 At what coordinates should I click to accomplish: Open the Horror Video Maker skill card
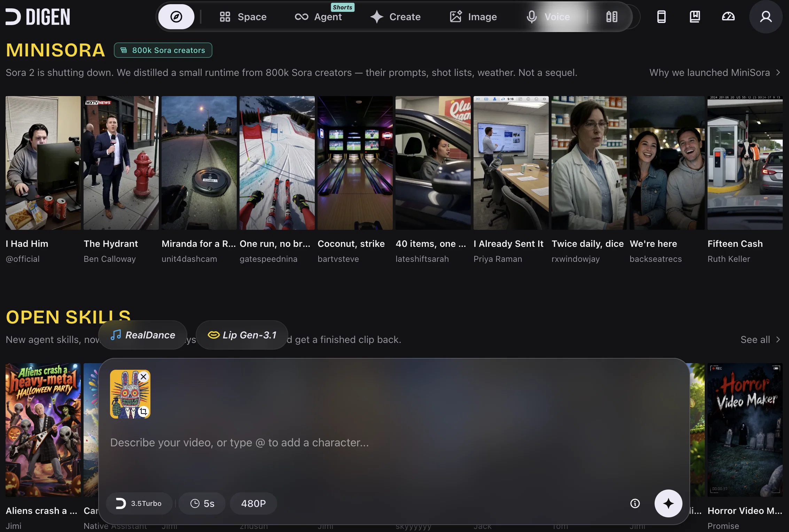click(745, 430)
